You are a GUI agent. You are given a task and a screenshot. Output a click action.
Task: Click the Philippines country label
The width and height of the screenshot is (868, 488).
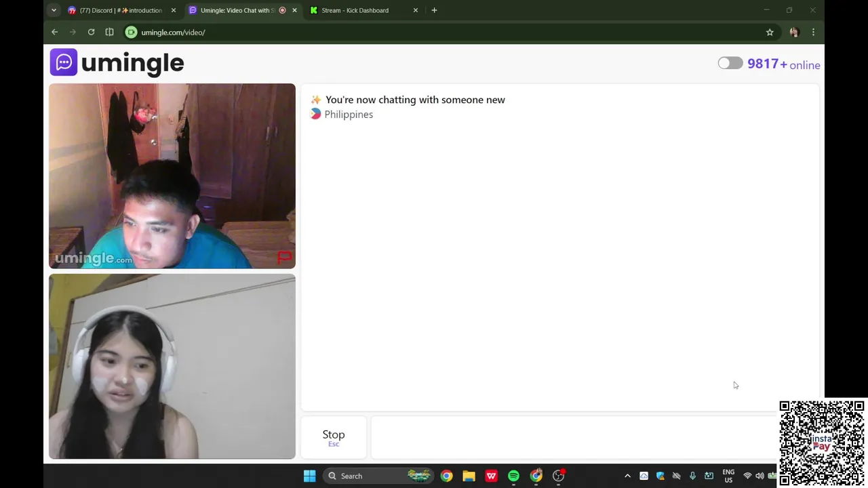[349, 115]
